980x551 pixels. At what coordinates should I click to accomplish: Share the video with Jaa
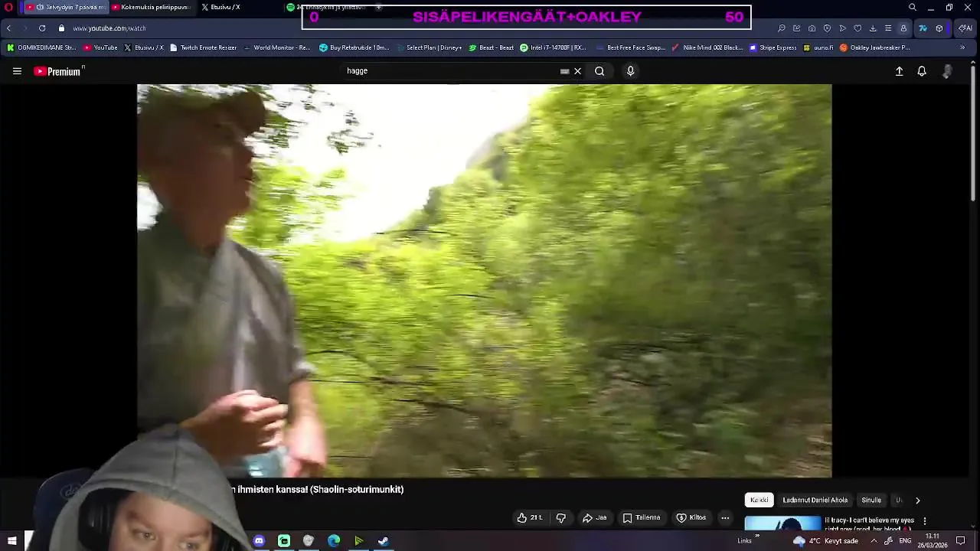594,518
